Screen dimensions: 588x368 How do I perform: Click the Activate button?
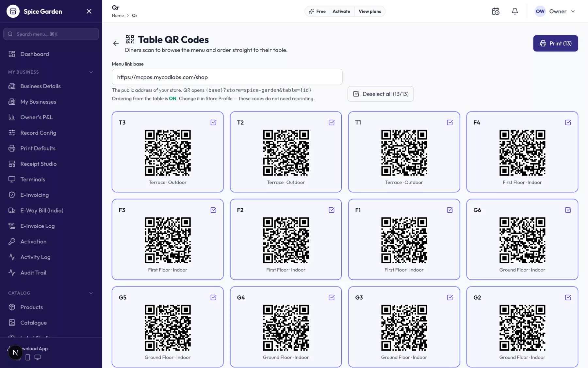click(341, 11)
